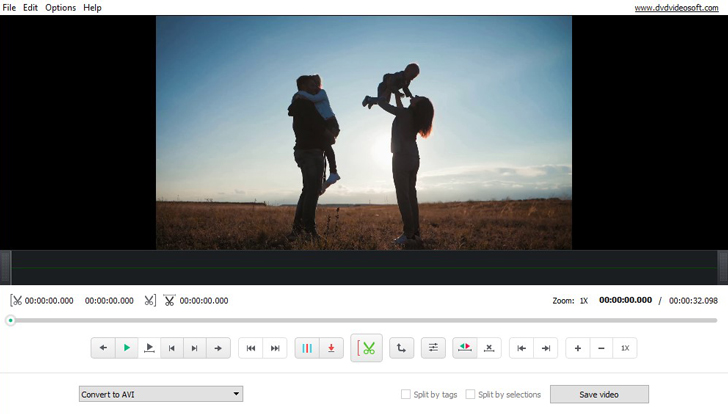The width and height of the screenshot is (728, 414).
Task: Click the green Play button
Action: click(126, 348)
